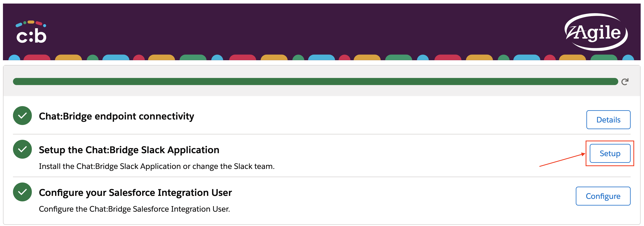Viewport: 644px width, 226px height.
Task: Click the refresh icon beside the progress bar
Action: click(625, 82)
